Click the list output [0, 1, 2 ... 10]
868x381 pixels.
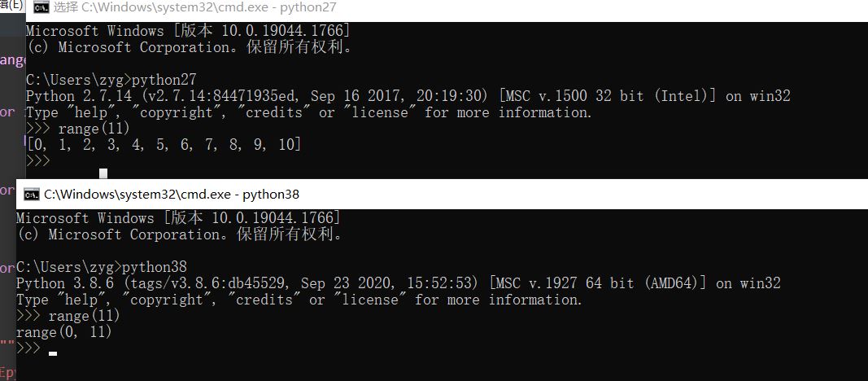click(164, 145)
